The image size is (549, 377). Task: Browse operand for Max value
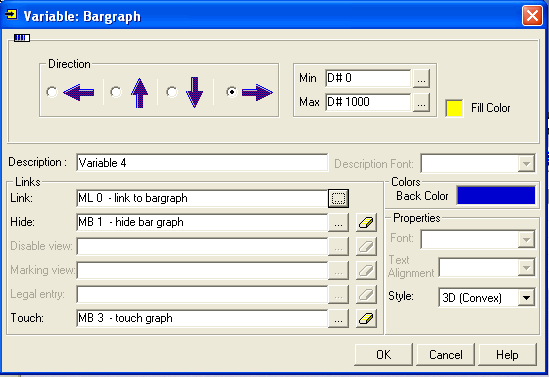(421, 103)
